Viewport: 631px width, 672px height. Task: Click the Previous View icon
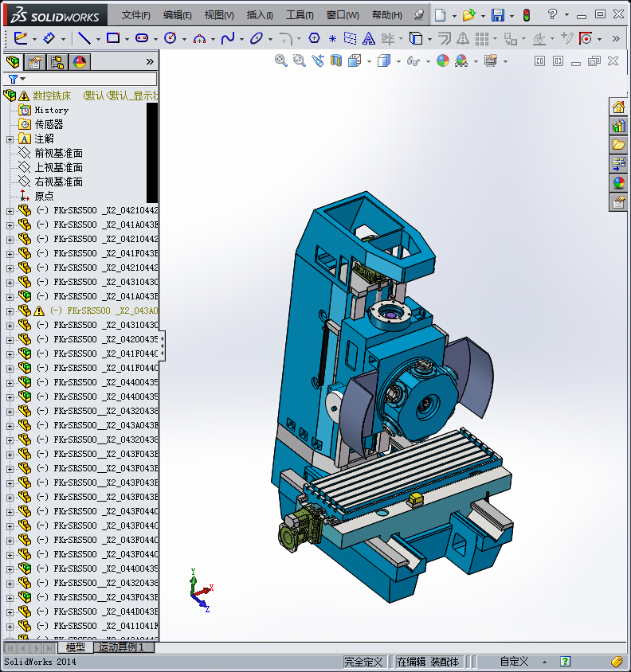[317, 61]
